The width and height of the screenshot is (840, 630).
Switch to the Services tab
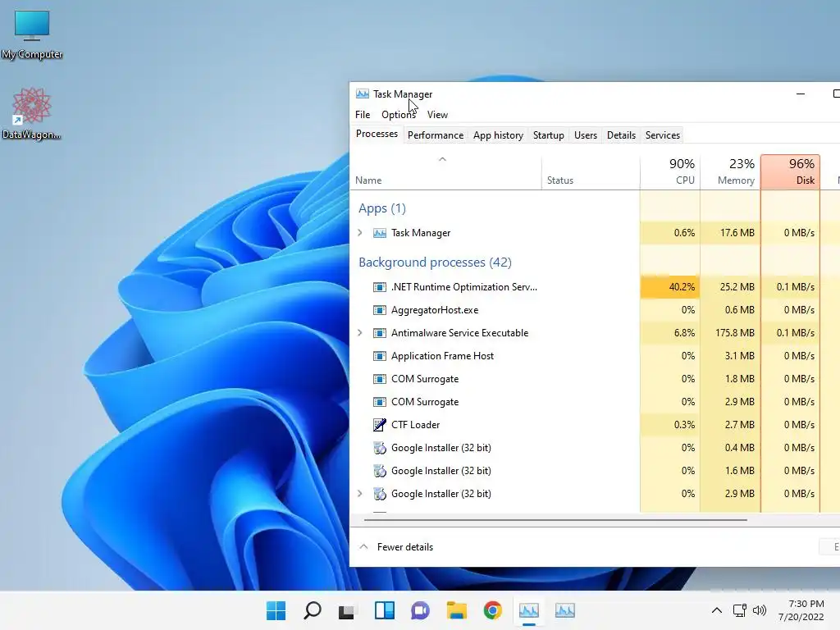663,135
